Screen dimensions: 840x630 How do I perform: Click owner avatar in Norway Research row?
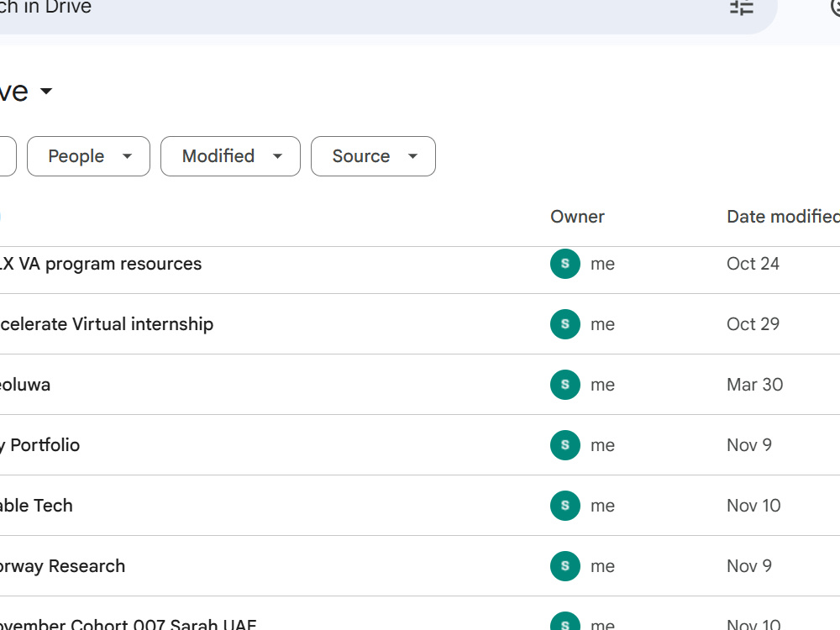pyautogui.click(x=565, y=566)
